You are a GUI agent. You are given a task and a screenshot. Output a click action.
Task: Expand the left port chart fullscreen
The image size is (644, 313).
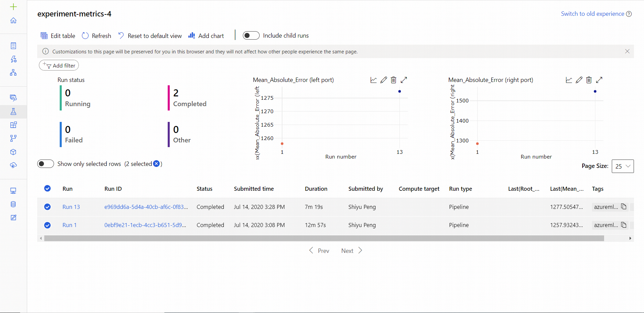404,80
